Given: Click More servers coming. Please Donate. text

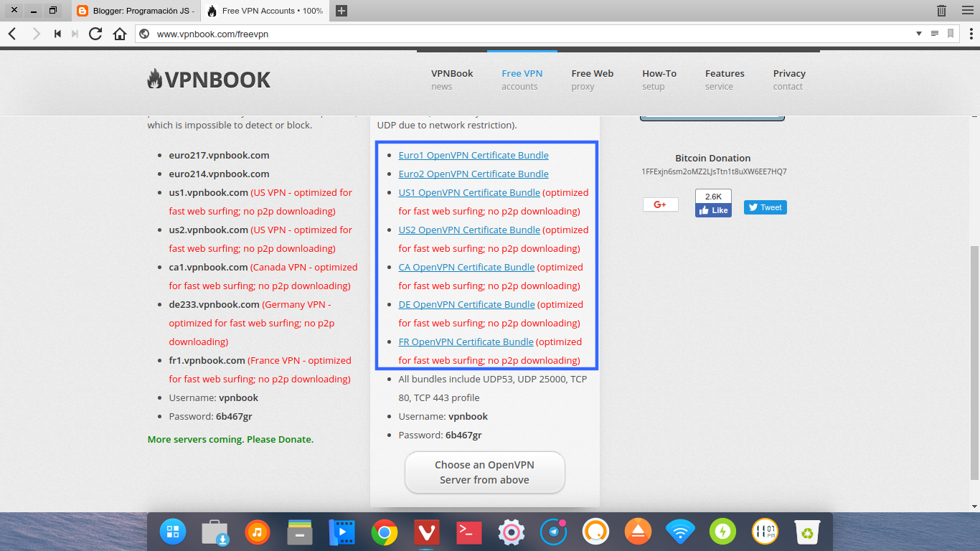Looking at the screenshot, I should pos(230,439).
